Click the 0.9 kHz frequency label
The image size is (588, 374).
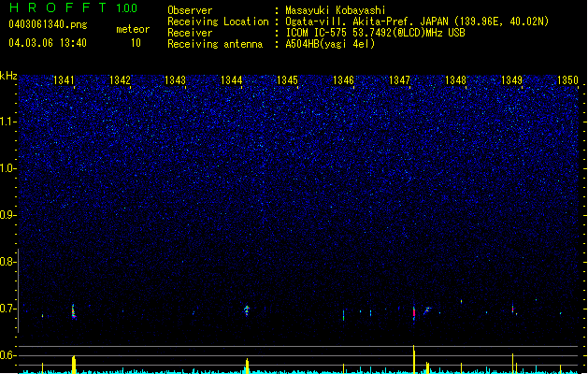click(8, 215)
